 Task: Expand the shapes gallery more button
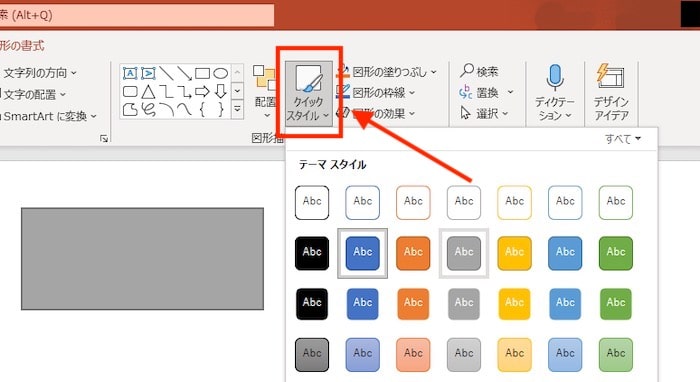[238, 109]
